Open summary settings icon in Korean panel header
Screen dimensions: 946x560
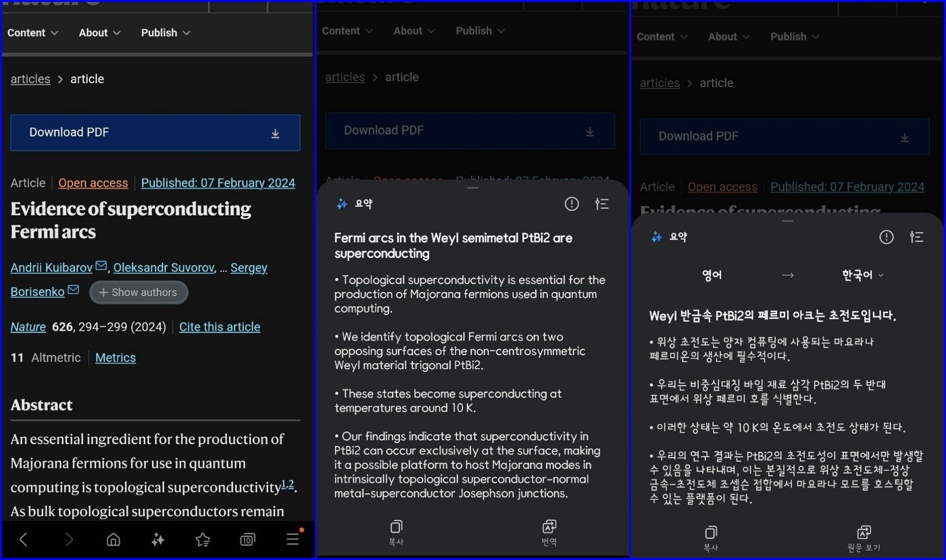(917, 237)
